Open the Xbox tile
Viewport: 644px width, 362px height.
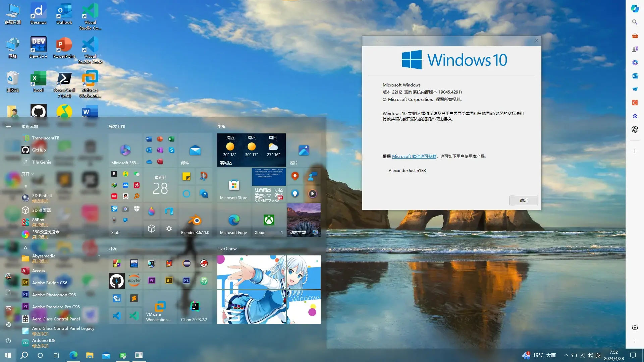click(x=269, y=221)
